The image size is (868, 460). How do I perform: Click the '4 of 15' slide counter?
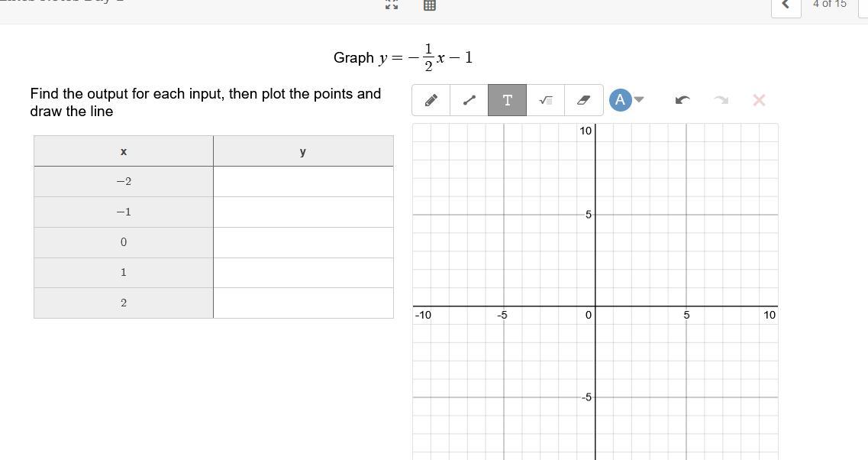point(829,5)
